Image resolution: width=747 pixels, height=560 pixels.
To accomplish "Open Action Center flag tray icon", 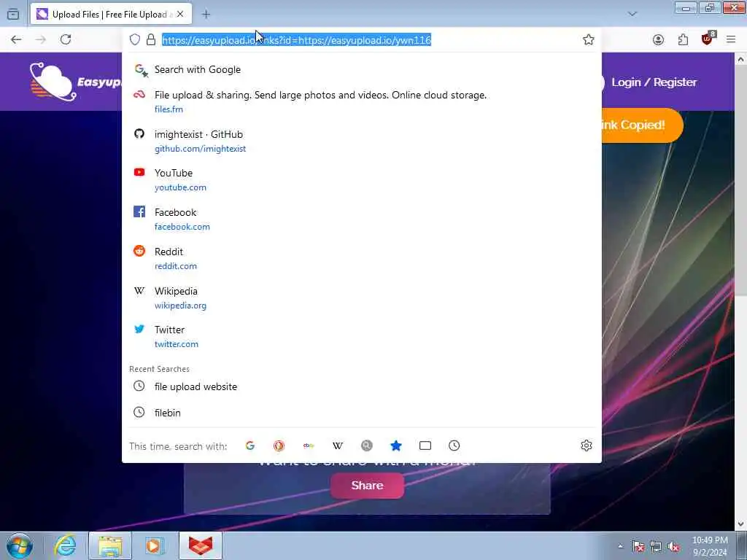I will coord(638,546).
